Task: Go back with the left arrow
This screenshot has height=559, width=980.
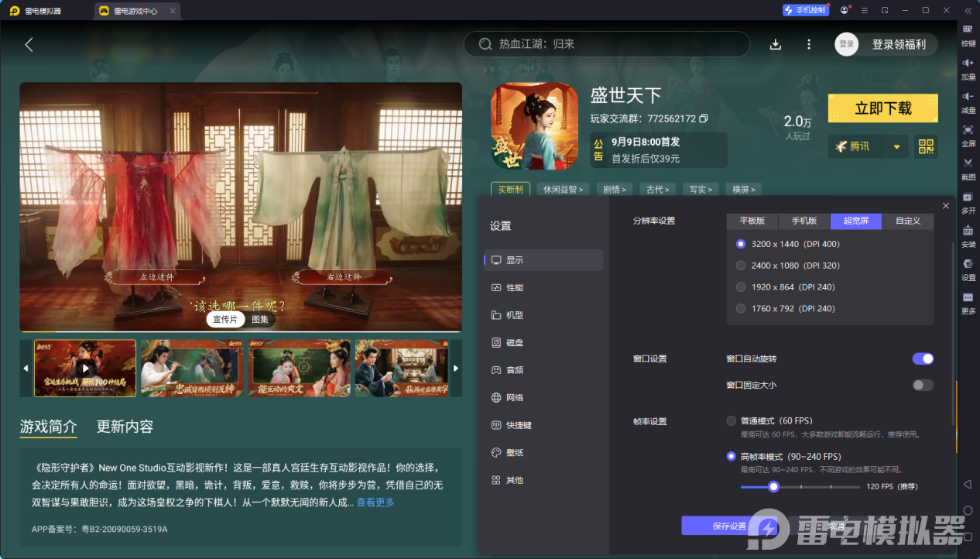Action: tap(29, 44)
